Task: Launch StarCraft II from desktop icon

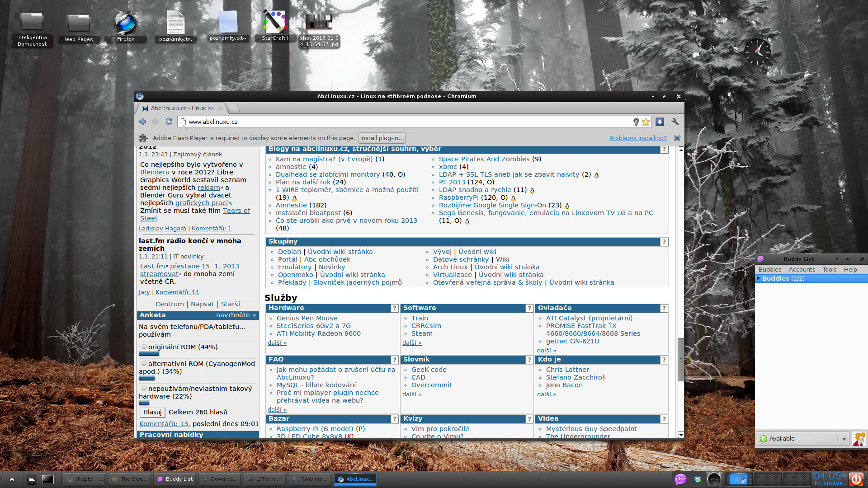Action: [x=276, y=25]
